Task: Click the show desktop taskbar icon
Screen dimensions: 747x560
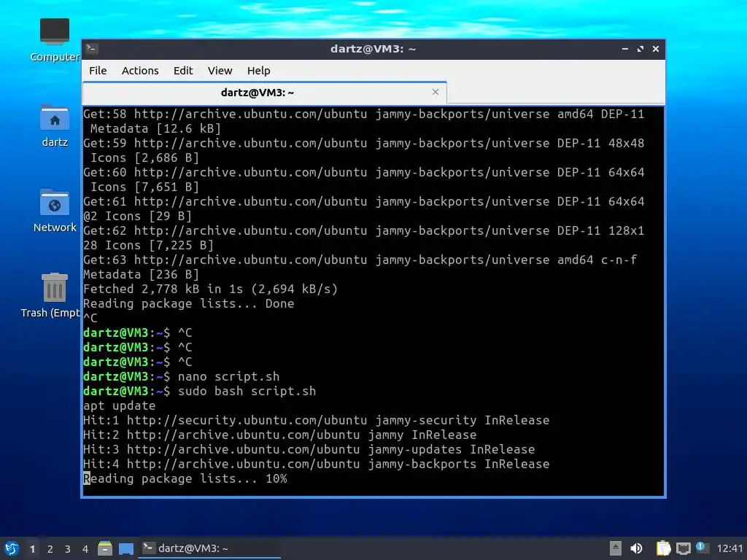Action: [126, 548]
